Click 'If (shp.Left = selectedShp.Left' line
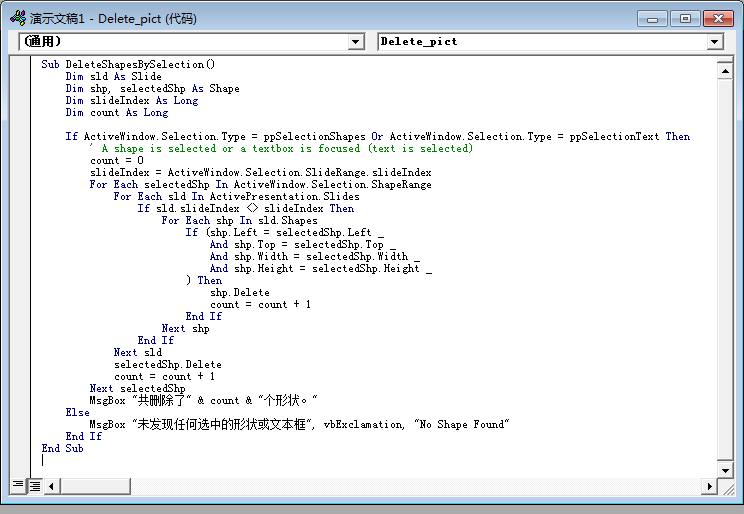 pyautogui.click(x=285, y=233)
